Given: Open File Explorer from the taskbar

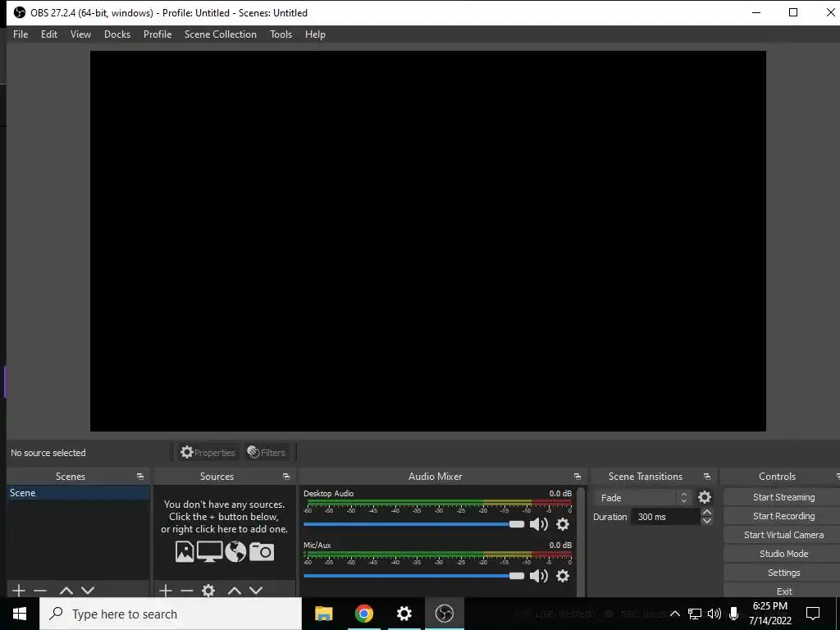Looking at the screenshot, I should point(323,614).
